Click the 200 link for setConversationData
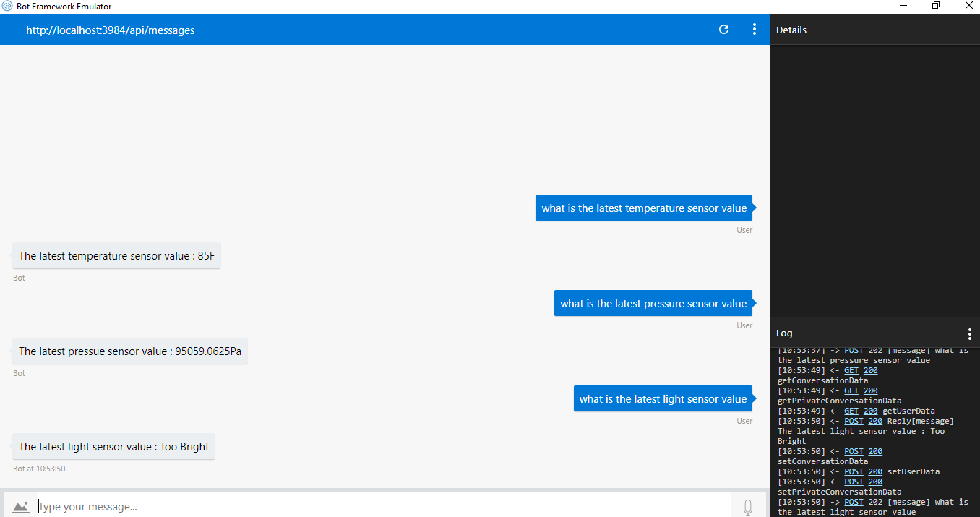This screenshot has height=517, width=980. tap(875, 452)
